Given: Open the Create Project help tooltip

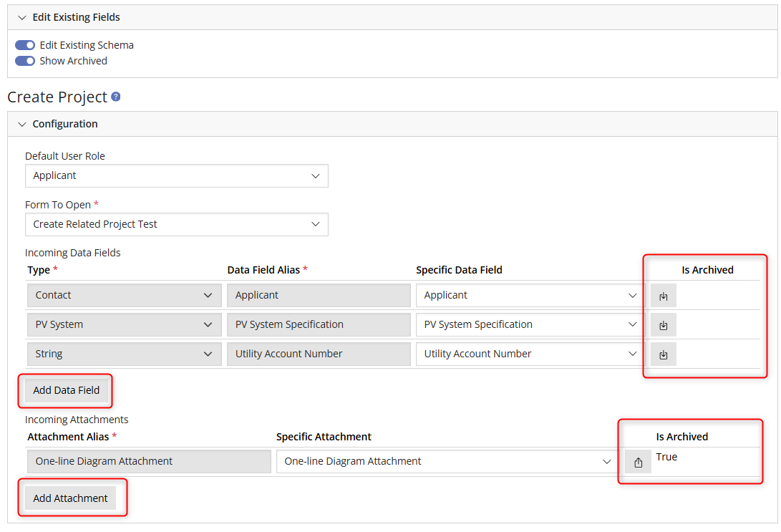Looking at the screenshot, I should click(x=115, y=96).
